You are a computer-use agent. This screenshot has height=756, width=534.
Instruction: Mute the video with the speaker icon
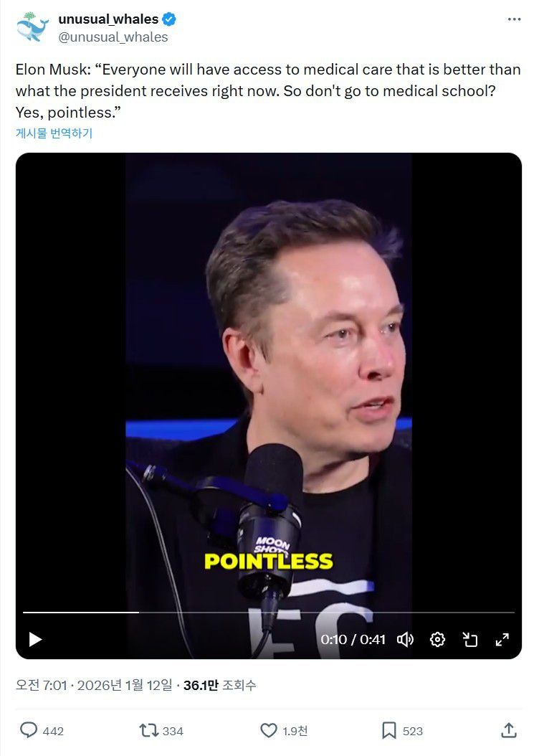point(405,639)
